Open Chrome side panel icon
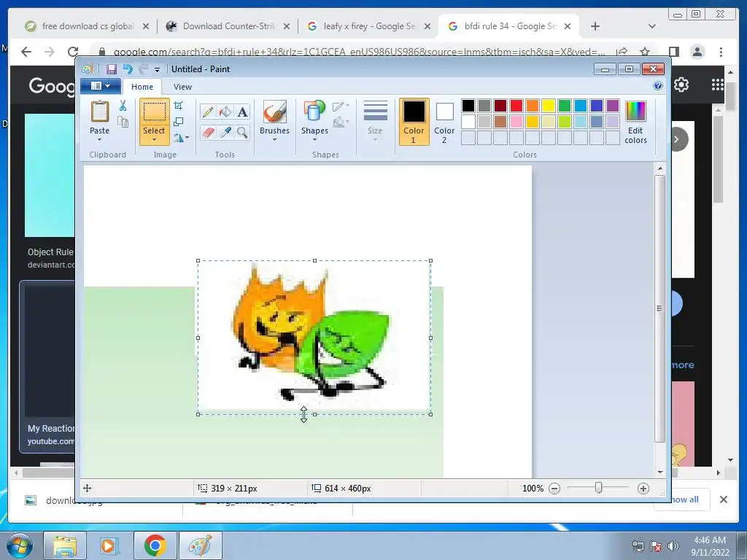 point(673,52)
